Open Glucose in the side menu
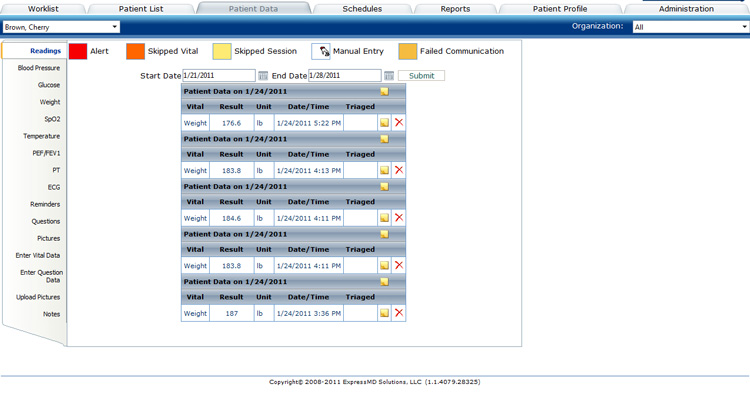The width and height of the screenshot is (750, 396). coord(49,85)
